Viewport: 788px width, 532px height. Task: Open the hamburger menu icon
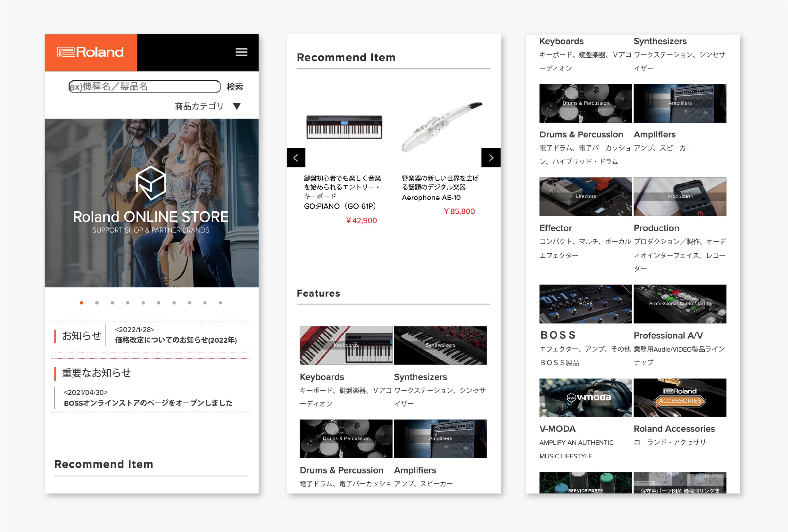pyautogui.click(x=241, y=52)
